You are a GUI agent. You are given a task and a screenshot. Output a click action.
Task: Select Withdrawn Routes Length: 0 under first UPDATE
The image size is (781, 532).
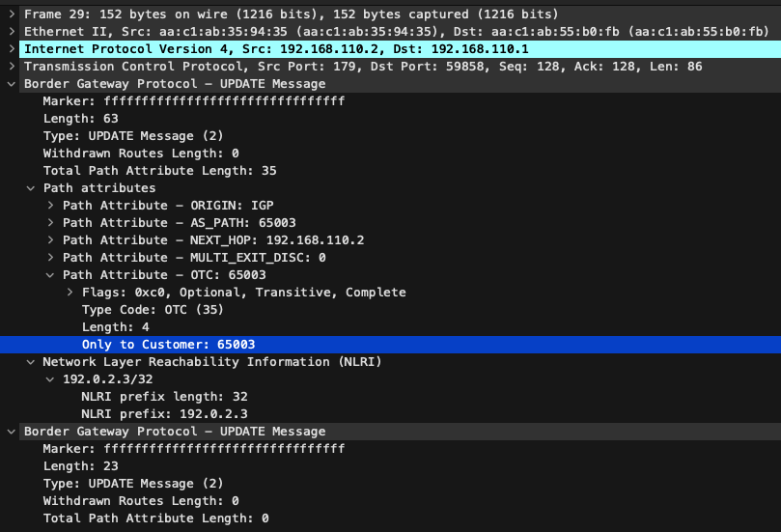(141, 154)
